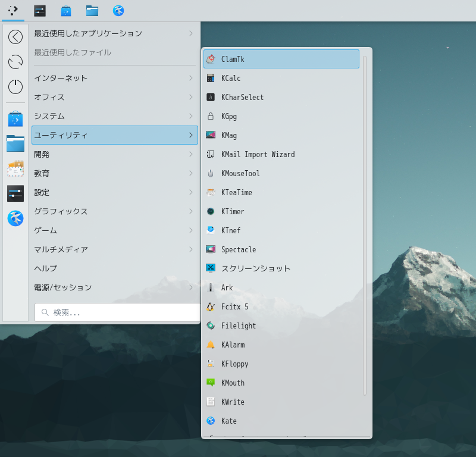Click the restart icon in the menu sidebar
The width and height of the screenshot is (476, 457).
(x=15, y=62)
